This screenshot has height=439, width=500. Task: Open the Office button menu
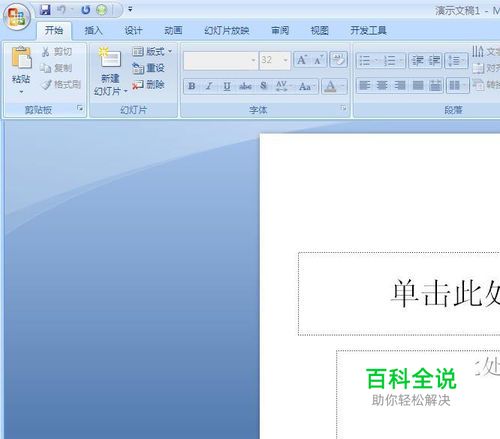click(17, 17)
